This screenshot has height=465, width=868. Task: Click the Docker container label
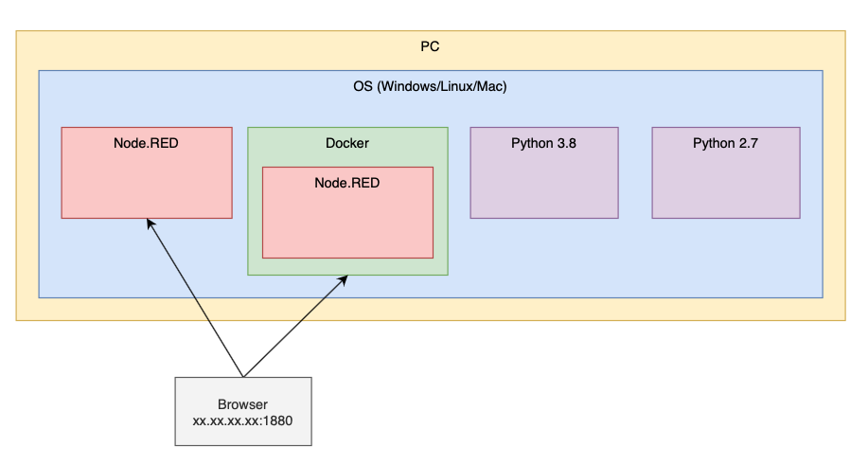pos(347,143)
